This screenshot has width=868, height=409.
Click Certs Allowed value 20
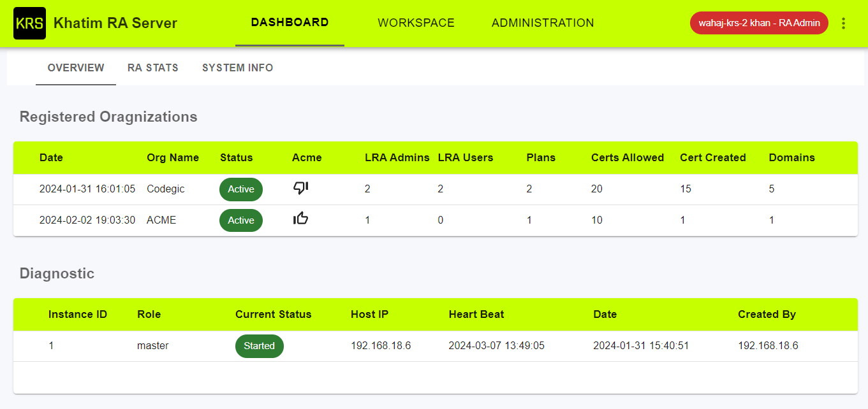point(597,189)
